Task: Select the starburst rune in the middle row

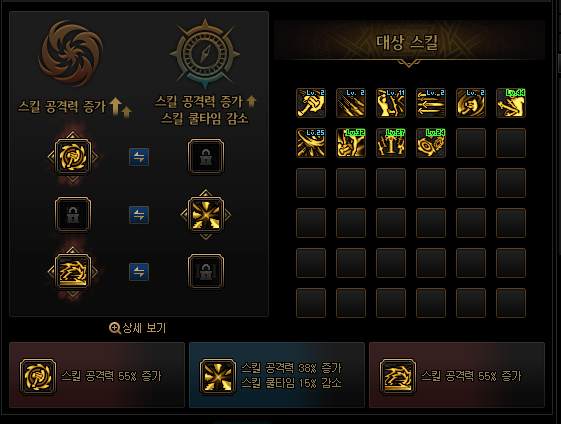Action: [206, 215]
